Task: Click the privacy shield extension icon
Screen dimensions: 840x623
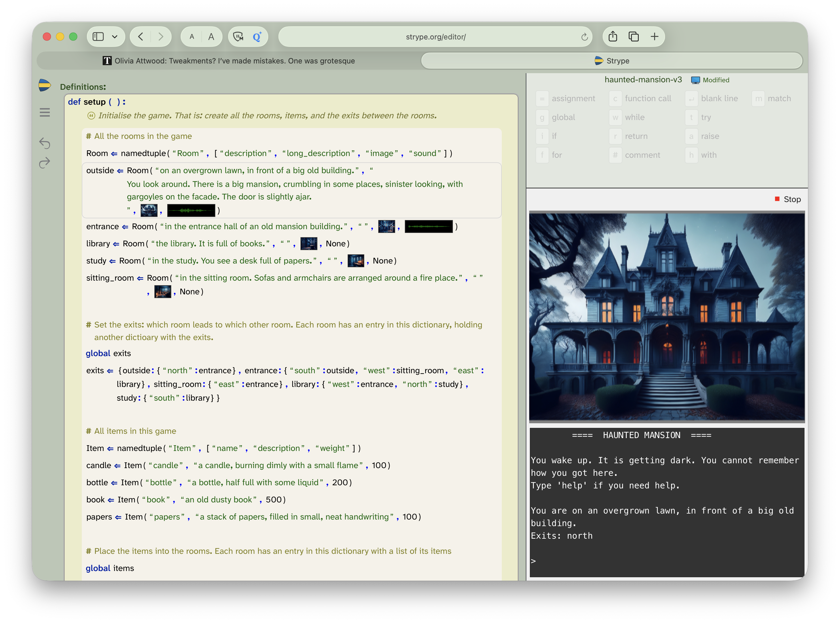Action: click(238, 37)
